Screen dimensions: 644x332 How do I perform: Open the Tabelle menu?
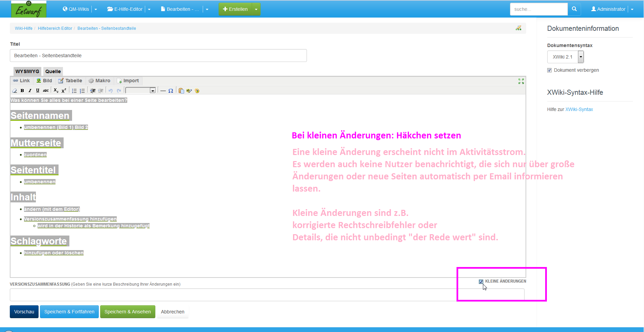(x=70, y=81)
